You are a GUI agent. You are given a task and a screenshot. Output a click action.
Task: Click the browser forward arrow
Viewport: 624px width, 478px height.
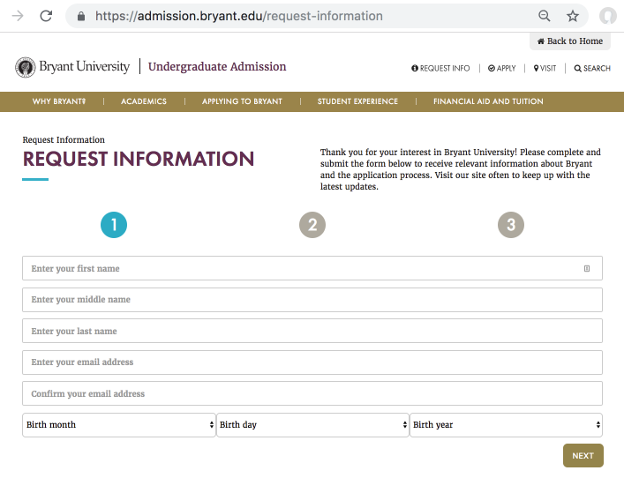tap(18, 16)
